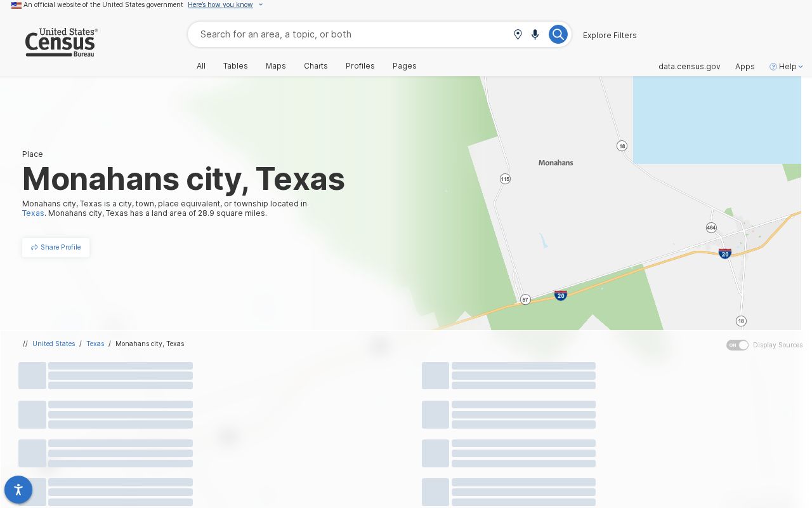
Task: Click the US flag icon in banner
Action: click(x=16, y=5)
